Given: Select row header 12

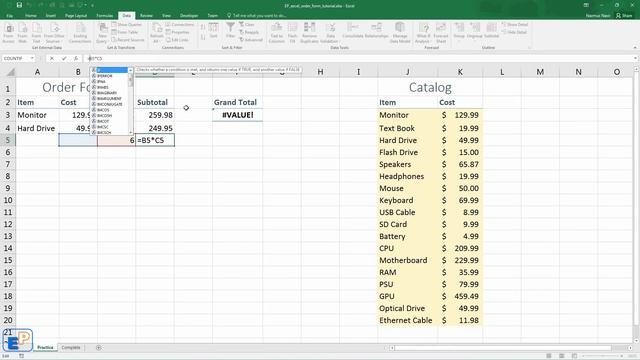Looking at the screenshot, I should (8, 224).
